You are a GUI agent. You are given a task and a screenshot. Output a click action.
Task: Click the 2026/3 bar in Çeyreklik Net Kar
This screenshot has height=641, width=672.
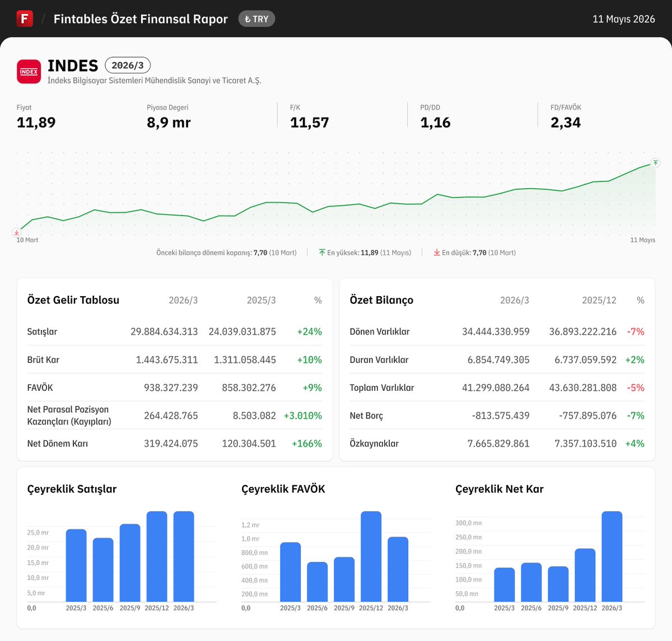pos(612,556)
